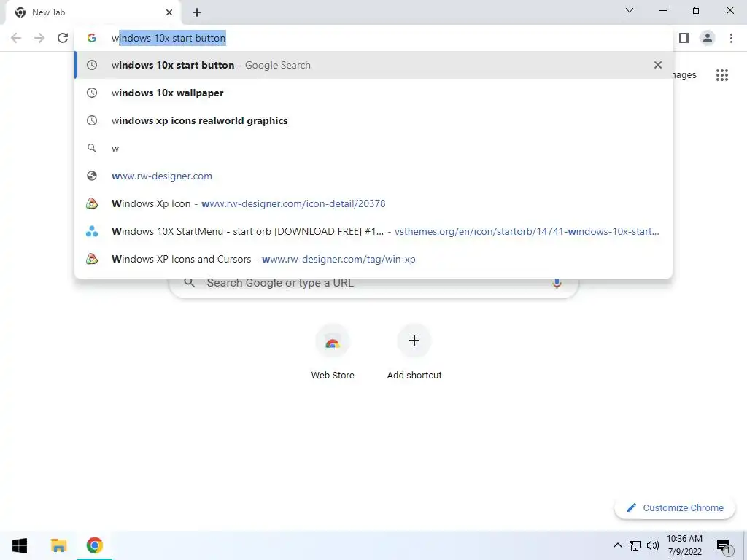
Task: Click the browser forward arrow
Action: point(39,38)
